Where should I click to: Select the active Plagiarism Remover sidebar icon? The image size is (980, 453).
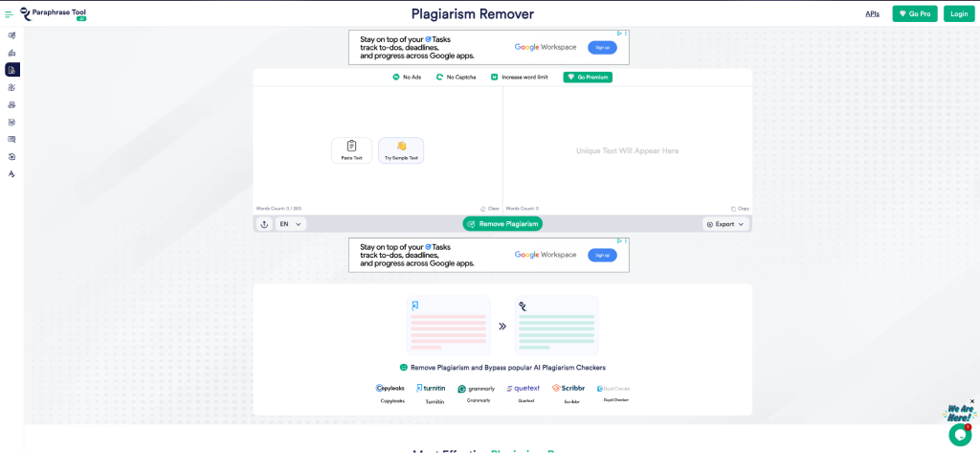coord(11,70)
